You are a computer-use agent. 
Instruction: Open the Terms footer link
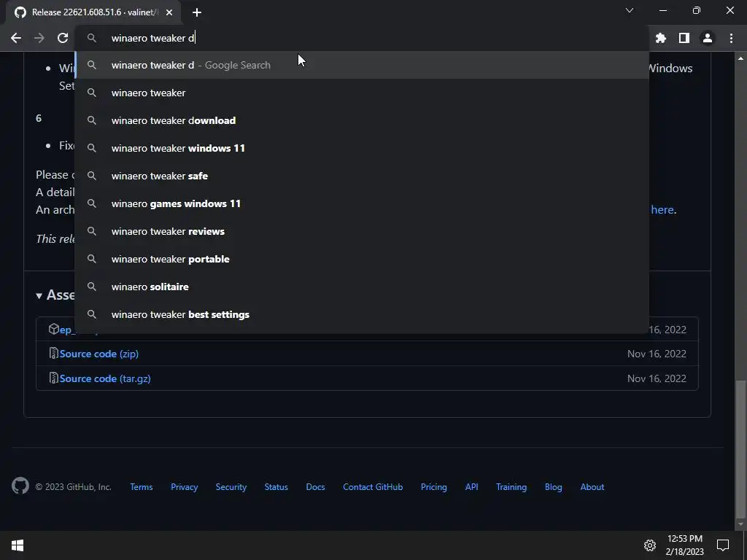coord(142,487)
